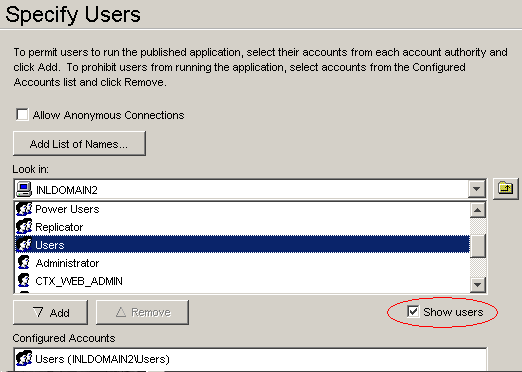Select Users (INLDOMAIN2\Users) configured account
This screenshot has height=372, width=522.
(x=250, y=359)
